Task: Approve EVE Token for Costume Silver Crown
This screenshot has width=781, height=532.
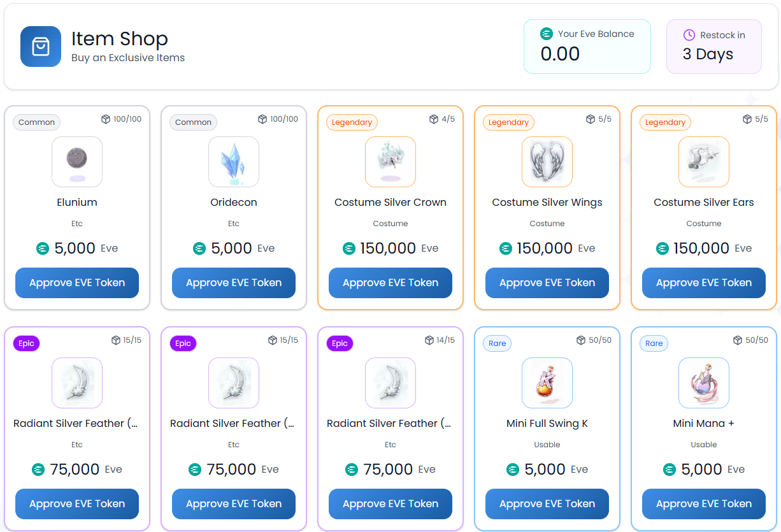Action: point(390,283)
